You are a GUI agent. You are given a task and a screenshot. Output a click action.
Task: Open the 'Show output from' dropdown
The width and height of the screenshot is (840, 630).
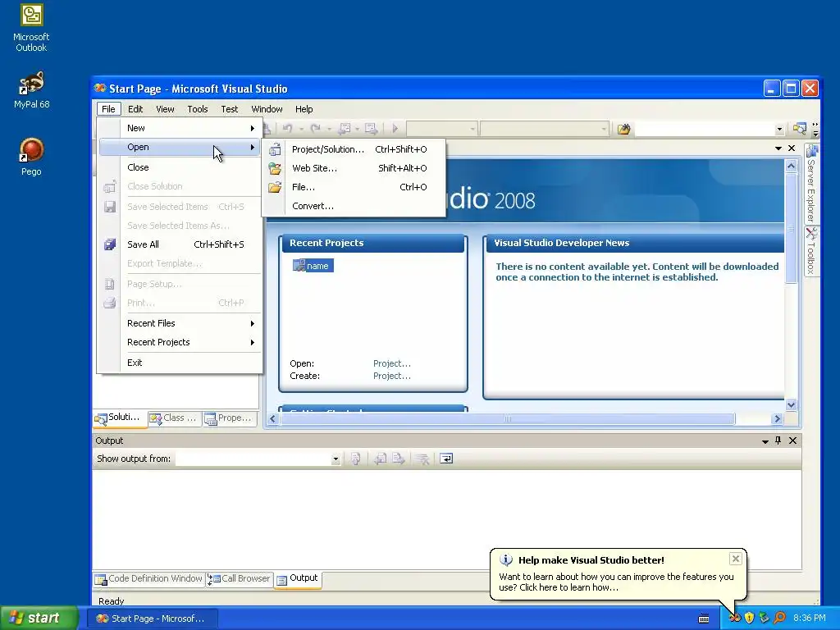pos(336,459)
